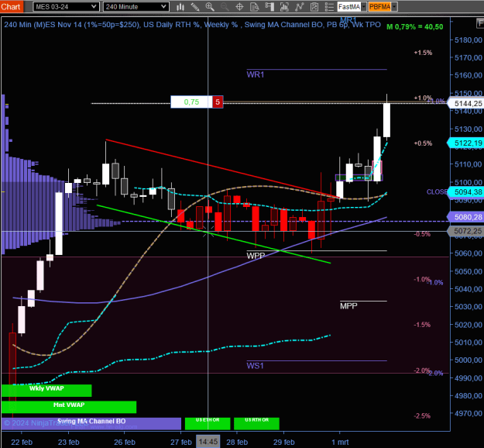Toggle the US RTH OR green button
This screenshot has width=484, height=448.
pyautogui.click(x=256, y=424)
